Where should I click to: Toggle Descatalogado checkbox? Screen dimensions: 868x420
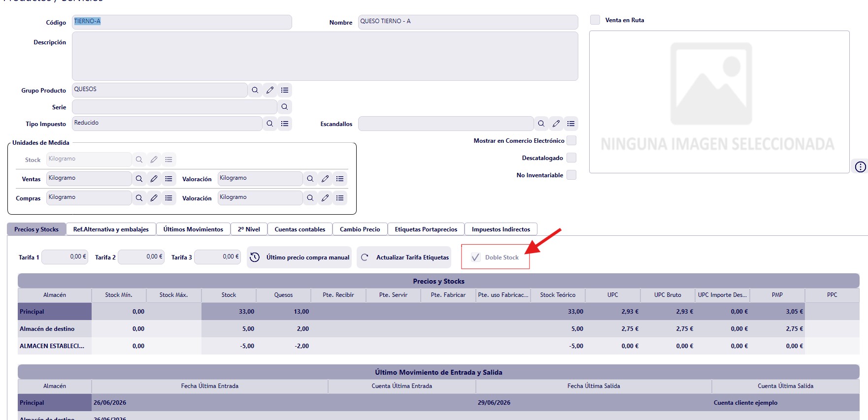pyautogui.click(x=571, y=158)
